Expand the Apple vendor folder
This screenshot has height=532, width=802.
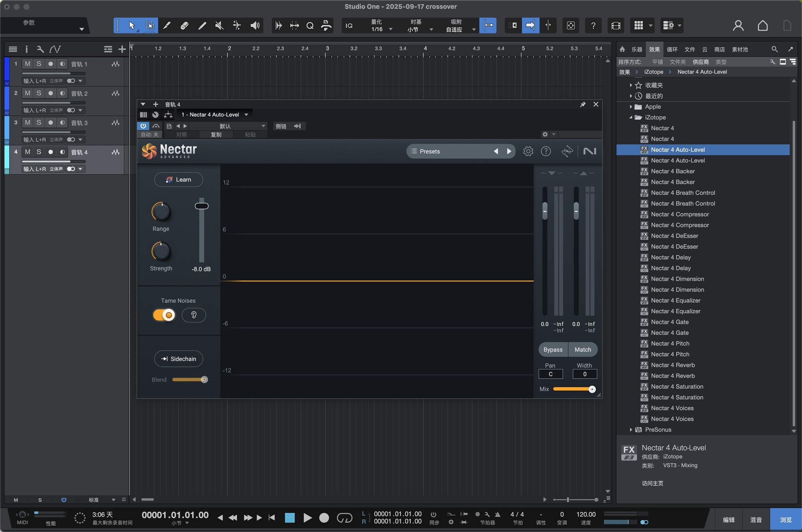pos(631,107)
